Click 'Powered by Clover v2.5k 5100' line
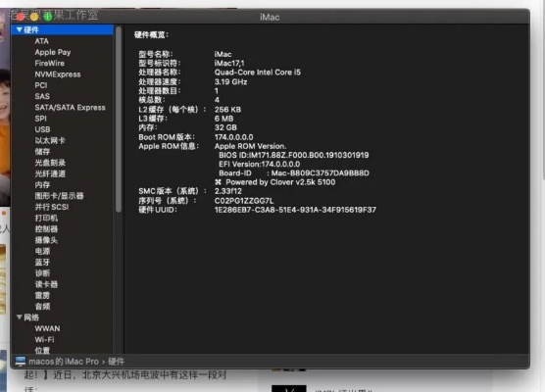 [x=274, y=182]
